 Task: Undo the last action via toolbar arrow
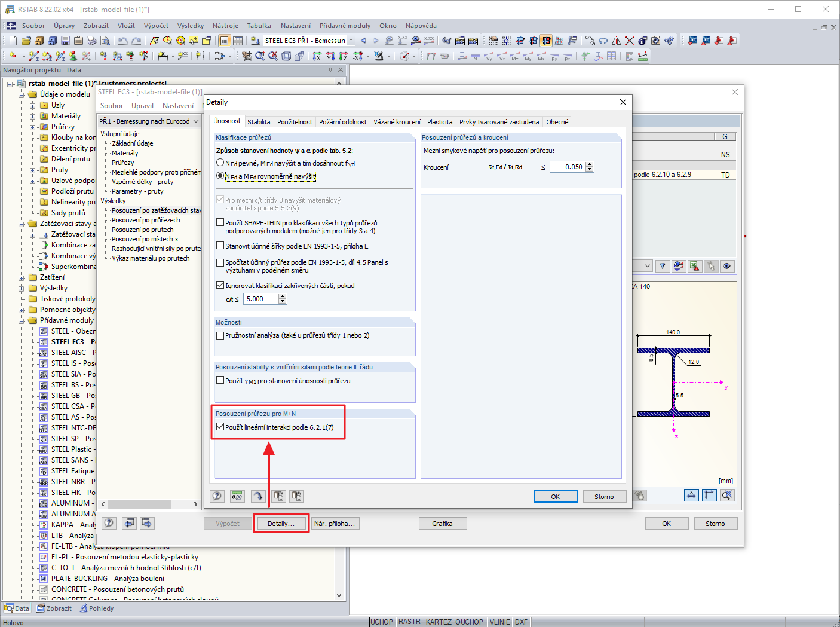coord(122,41)
